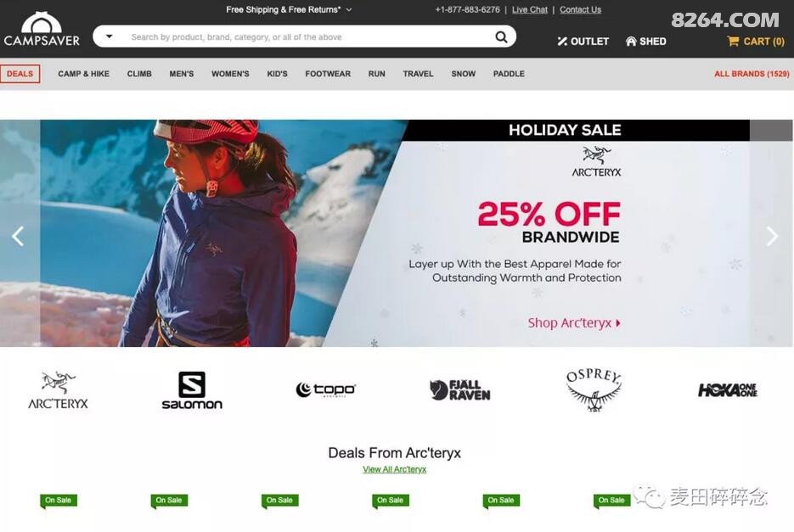Screen dimensions: 794x532
Task: Click the search magnifying glass icon
Action: click(501, 37)
